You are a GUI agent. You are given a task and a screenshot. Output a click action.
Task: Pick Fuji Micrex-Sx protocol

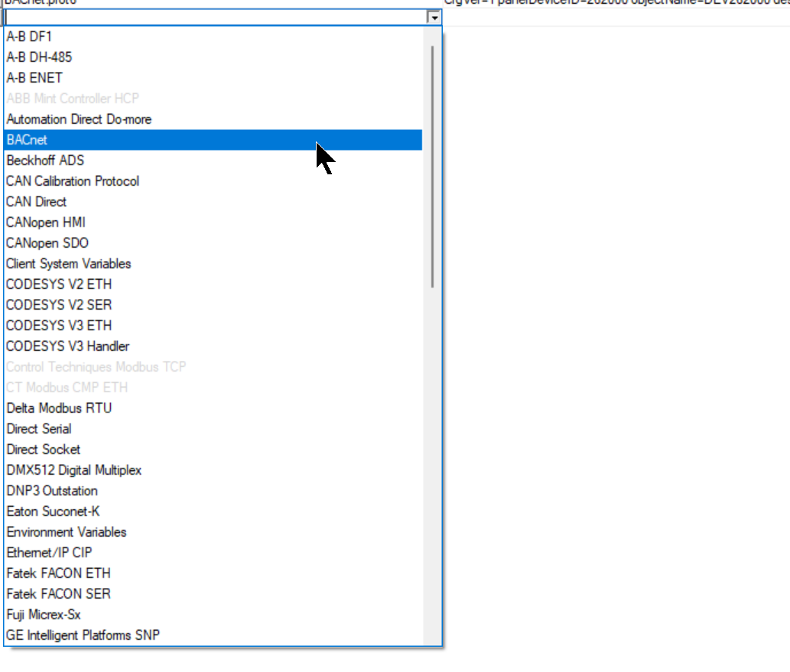point(213,615)
